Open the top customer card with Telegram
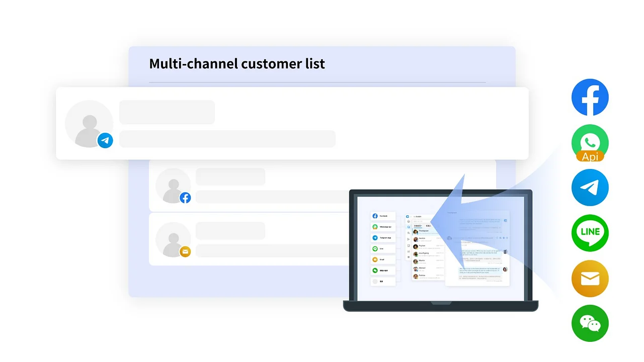644x362 pixels. point(292,124)
